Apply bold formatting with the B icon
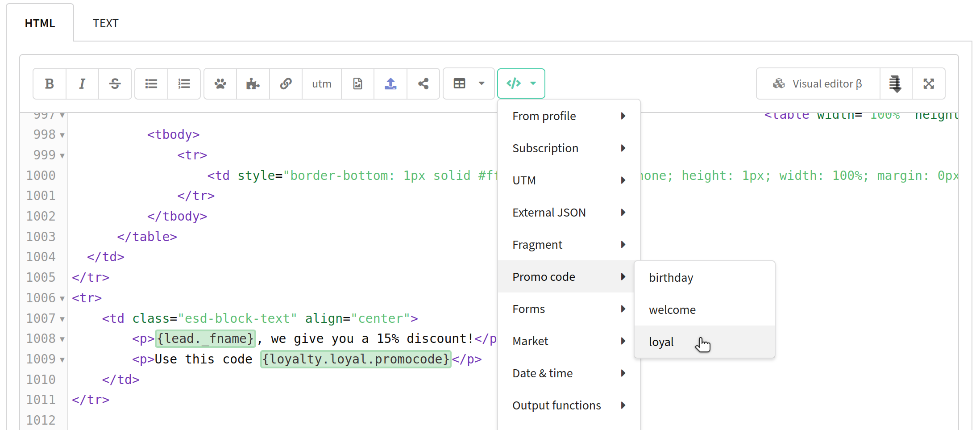Screen dimensions: 980x430 (50, 83)
